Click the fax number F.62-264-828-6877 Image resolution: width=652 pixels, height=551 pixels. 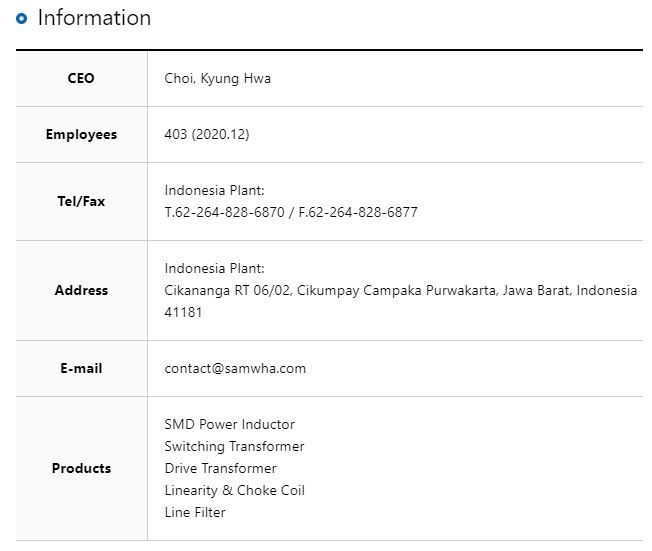pos(358,212)
